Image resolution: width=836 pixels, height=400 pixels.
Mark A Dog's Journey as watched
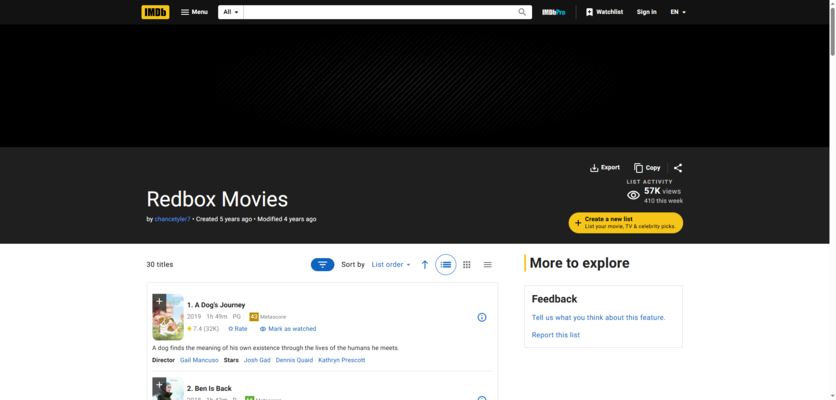click(288, 329)
